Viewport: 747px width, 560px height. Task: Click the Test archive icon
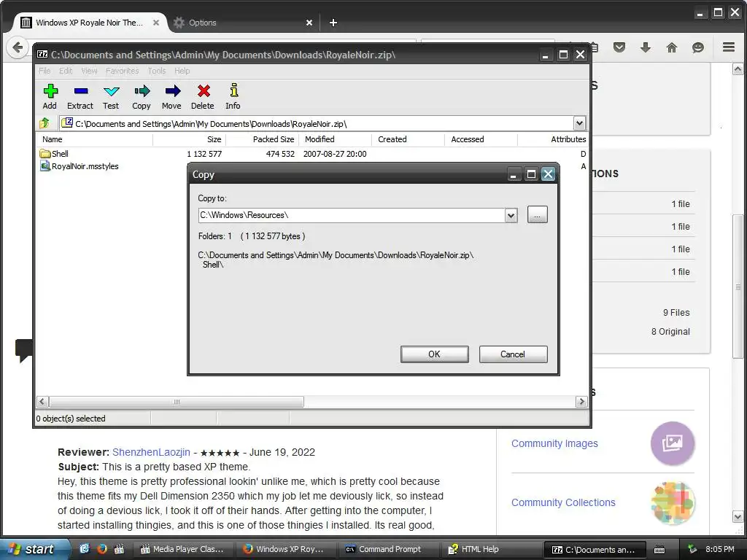pyautogui.click(x=111, y=97)
